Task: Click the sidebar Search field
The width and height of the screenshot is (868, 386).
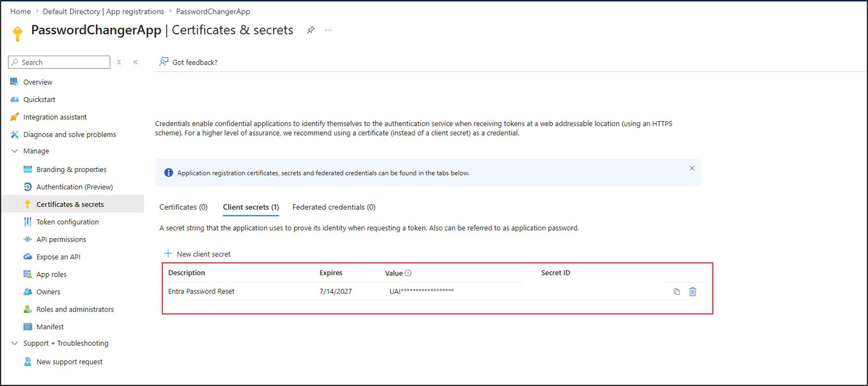Action: click(x=59, y=62)
